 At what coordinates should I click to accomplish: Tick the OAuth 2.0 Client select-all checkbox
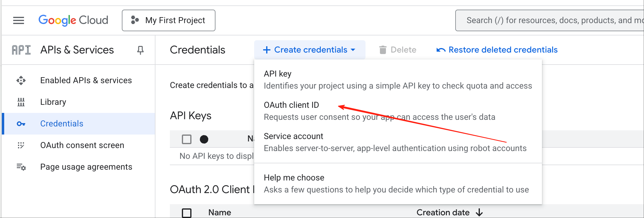pyautogui.click(x=187, y=213)
